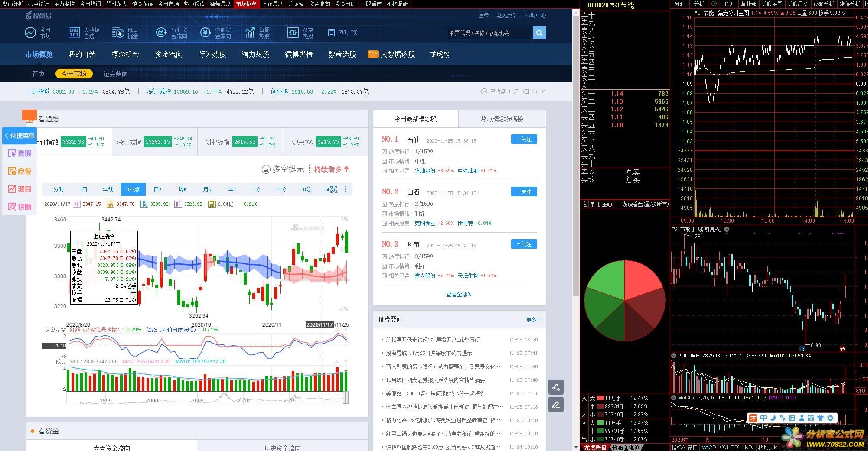Viewport: 868px width, 451px height.
Task: Click the 选股 quick menu icon
Action: 20,153
